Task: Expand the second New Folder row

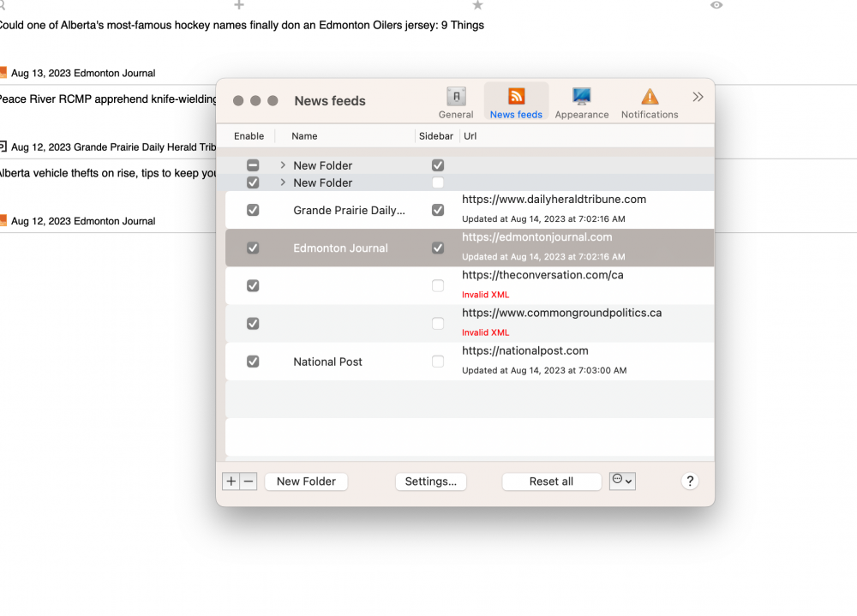Action: tap(283, 182)
